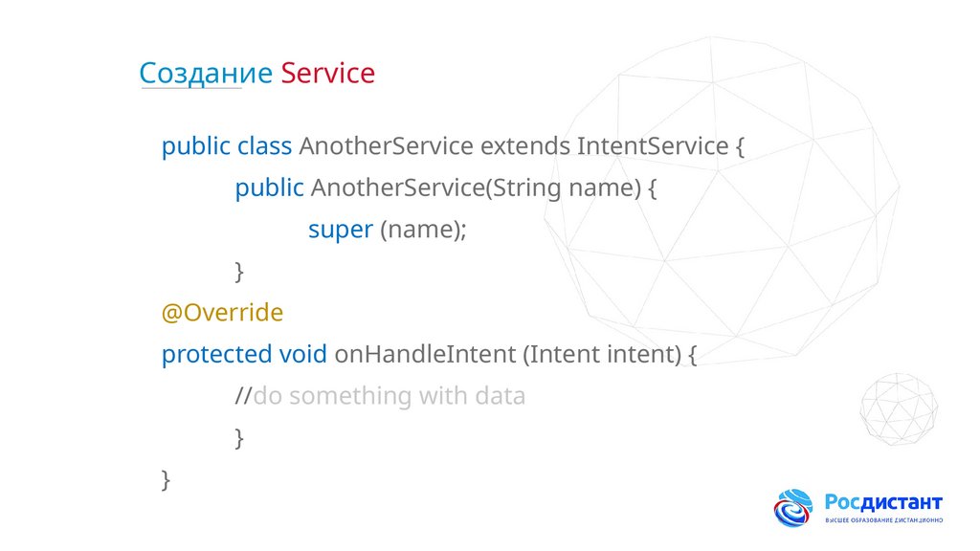Click the final closing brace of the class
The image size is (980, 551).
point(167,478)
